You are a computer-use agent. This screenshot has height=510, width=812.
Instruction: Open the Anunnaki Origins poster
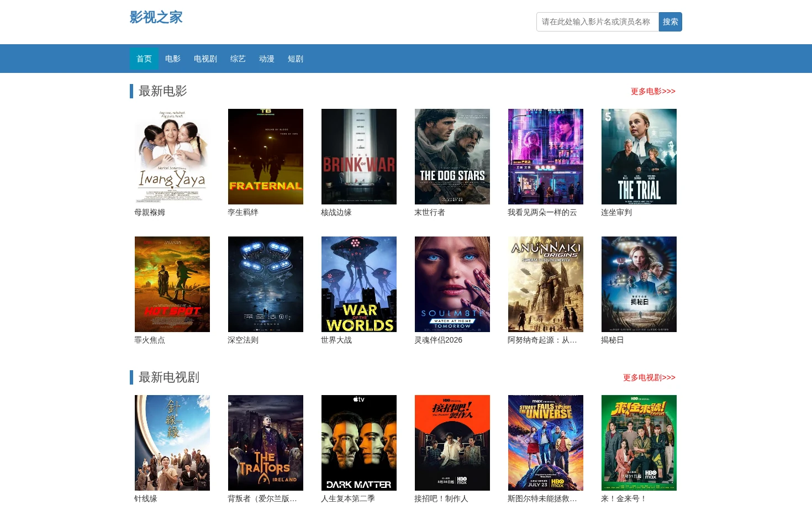click(546, 284)
